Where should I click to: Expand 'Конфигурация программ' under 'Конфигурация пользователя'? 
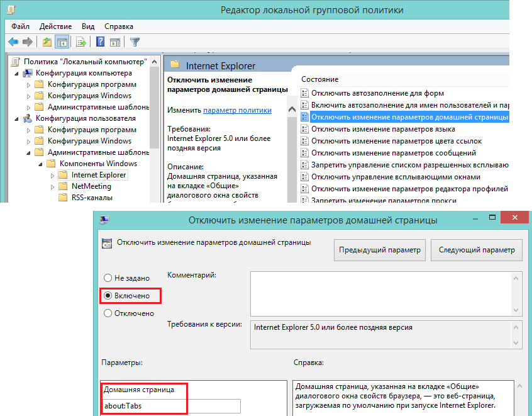click(28, 130)
